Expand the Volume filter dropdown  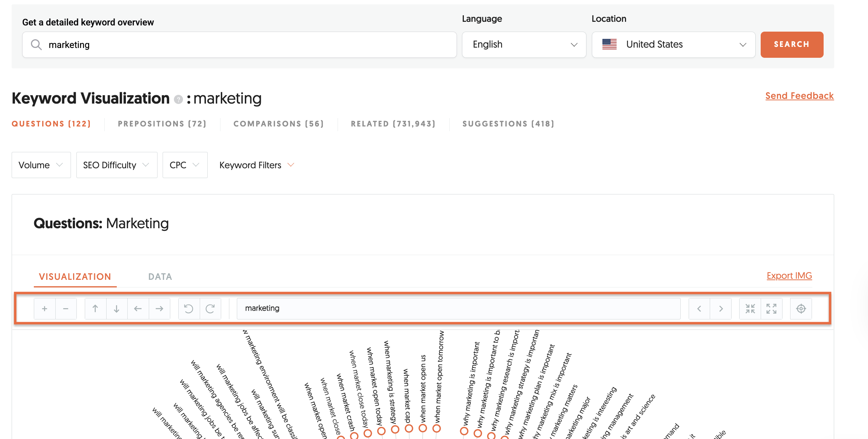[x=41, y=165]
